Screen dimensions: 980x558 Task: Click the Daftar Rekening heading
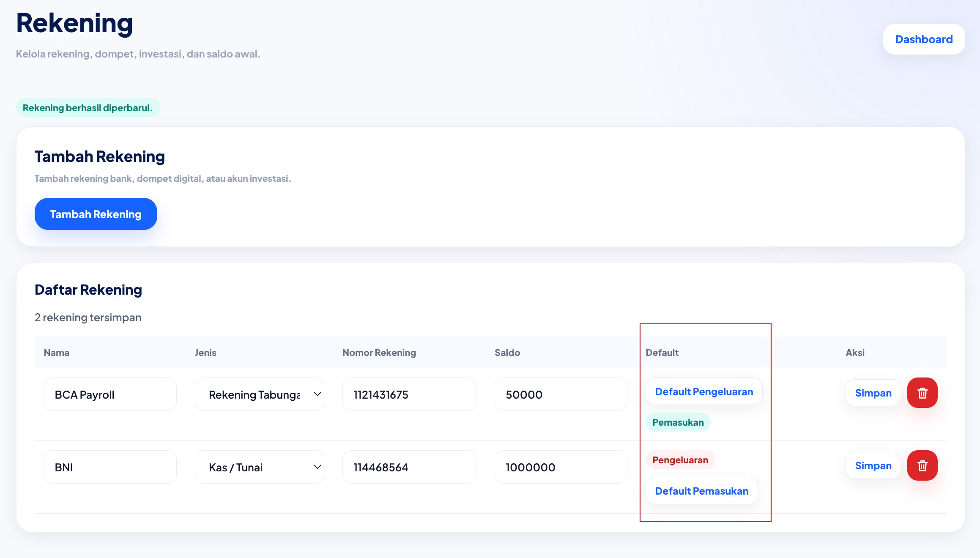tap(88, 290)
